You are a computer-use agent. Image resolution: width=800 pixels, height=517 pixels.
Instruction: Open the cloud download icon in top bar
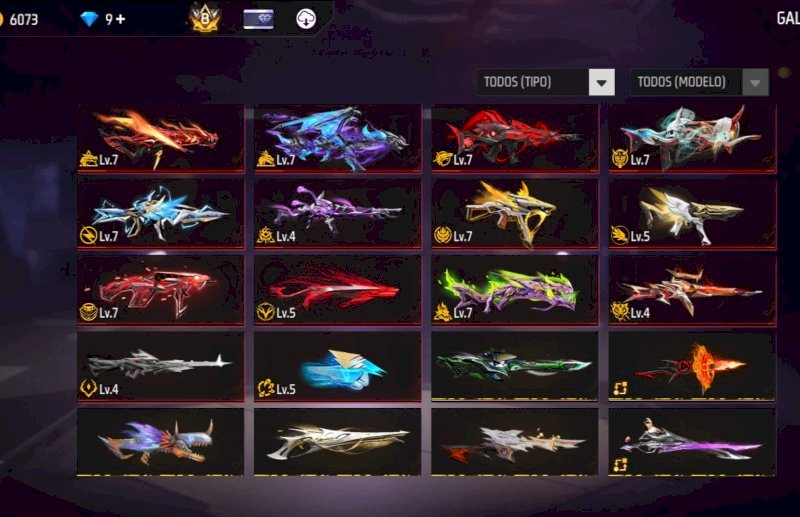point(306,19)
